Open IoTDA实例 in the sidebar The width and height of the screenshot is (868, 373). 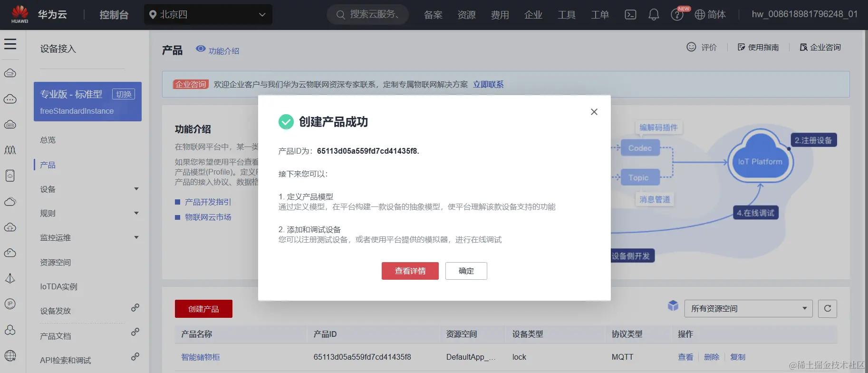(58, 286)
